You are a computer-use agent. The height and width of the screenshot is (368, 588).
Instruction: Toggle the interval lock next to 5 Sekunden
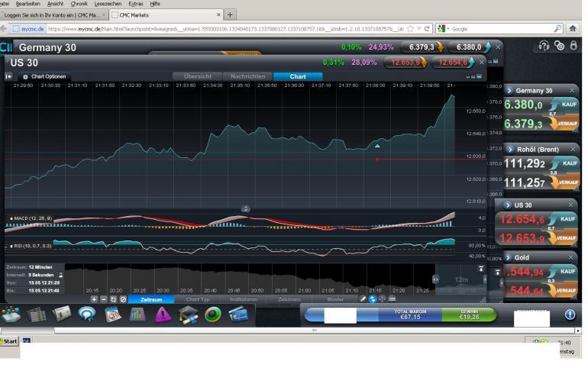[x=61, y=275]
